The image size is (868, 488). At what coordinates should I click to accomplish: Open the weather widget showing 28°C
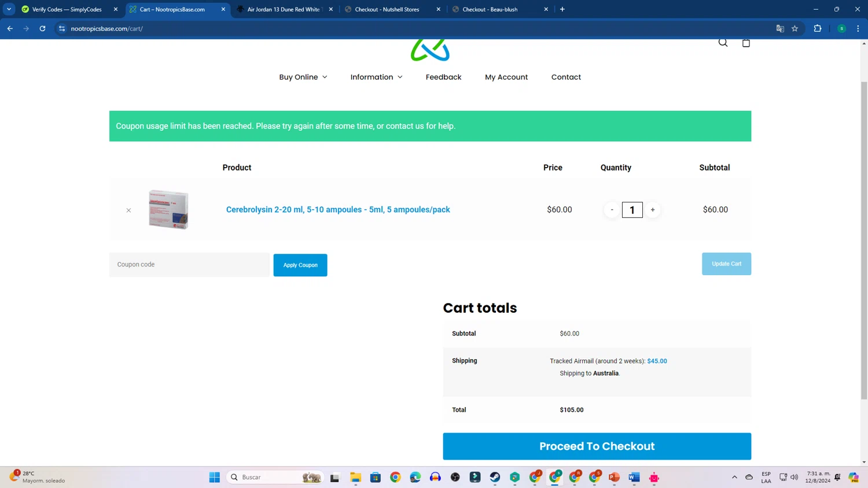tap(37, 477)
